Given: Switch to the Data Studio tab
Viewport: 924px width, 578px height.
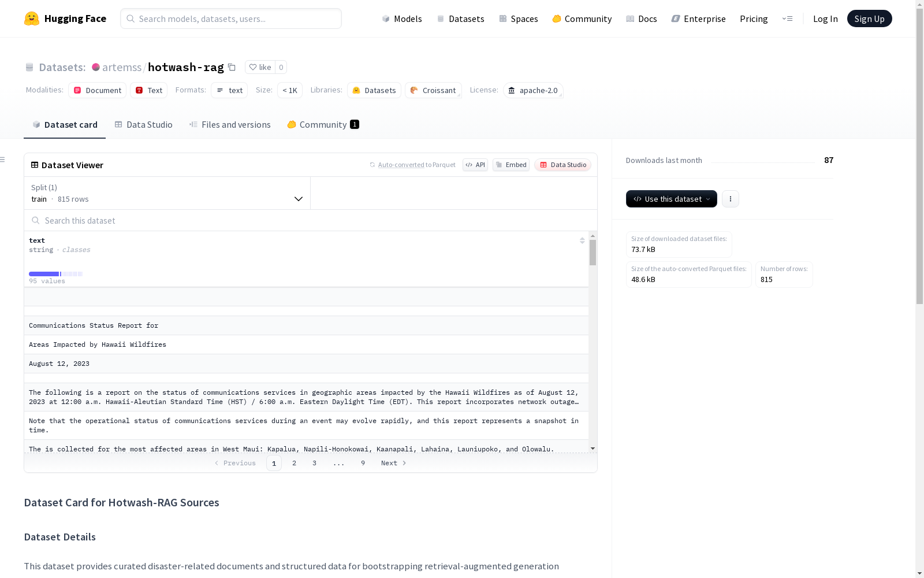Looking at the screenshot, I should click(144, 125).
